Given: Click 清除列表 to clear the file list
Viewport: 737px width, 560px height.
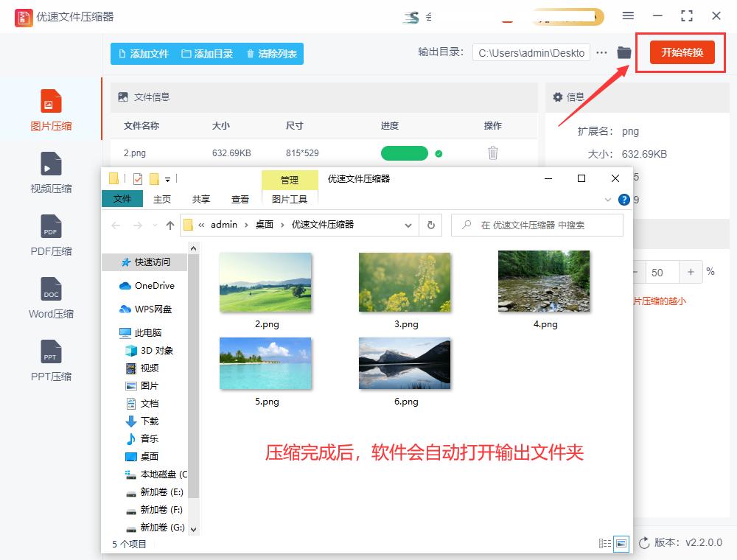Looking at the screenshot, I should coord(273,53).
